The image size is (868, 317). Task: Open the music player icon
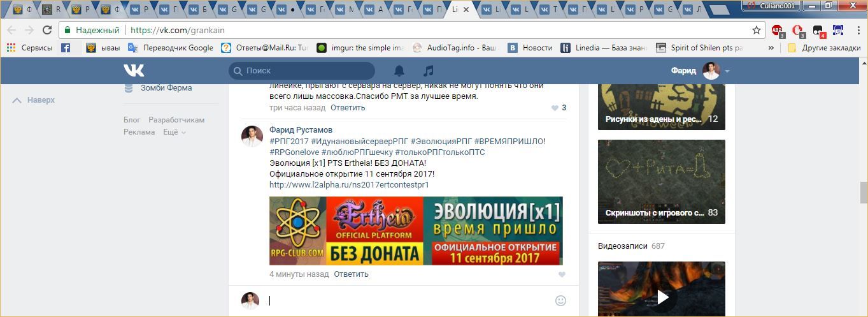[429, 71]
